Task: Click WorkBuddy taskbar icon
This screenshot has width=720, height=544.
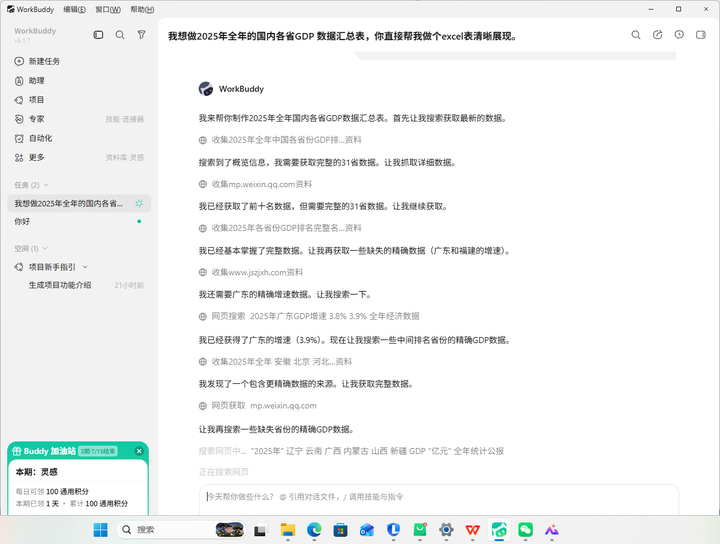Action: pos(499,530)
